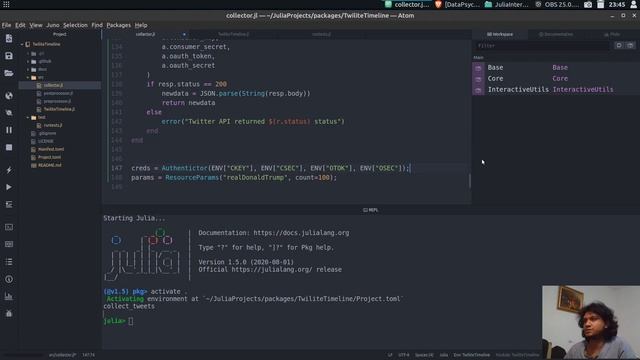
Task: Click the workspace panel icon in toolbar
Action: coord(9,244)
